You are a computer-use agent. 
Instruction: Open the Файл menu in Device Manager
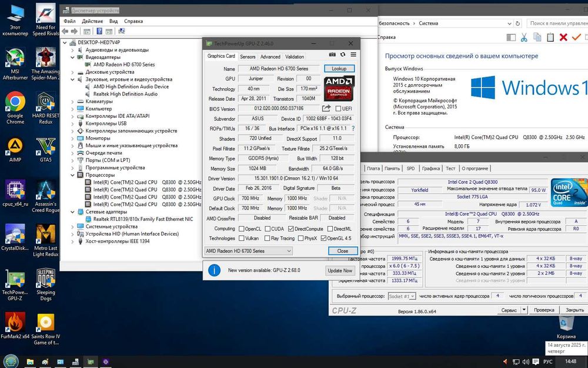[69, 21]
